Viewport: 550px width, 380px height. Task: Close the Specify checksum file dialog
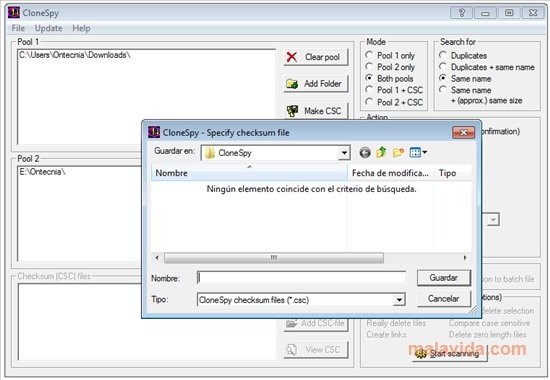463,132
